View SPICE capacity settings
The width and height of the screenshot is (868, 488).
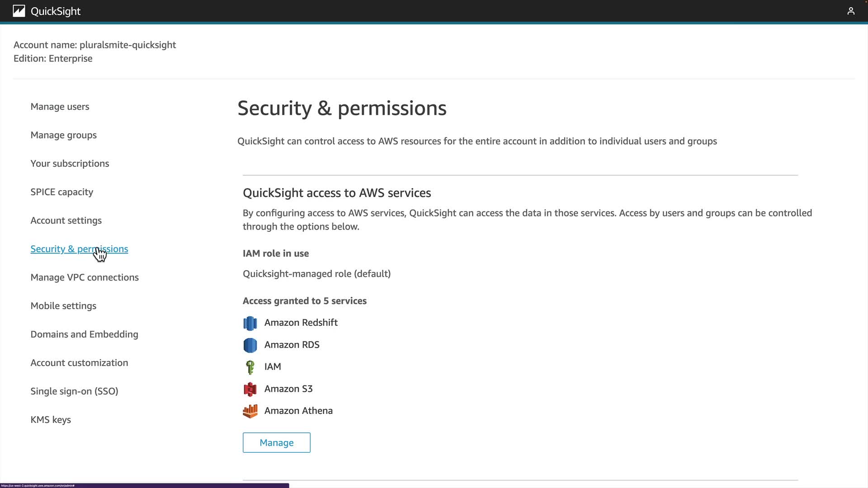(x=61, y=192)
